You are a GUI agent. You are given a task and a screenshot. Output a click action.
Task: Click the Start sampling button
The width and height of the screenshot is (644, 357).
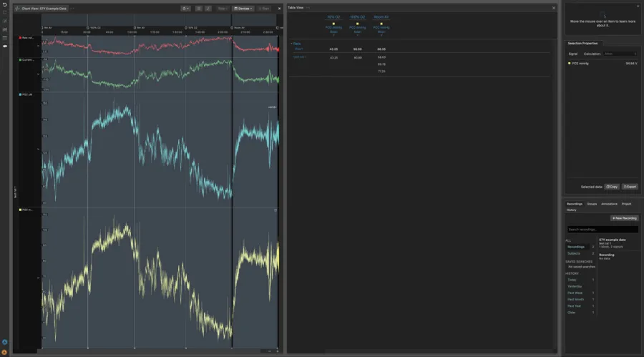[x=264, y=8]
